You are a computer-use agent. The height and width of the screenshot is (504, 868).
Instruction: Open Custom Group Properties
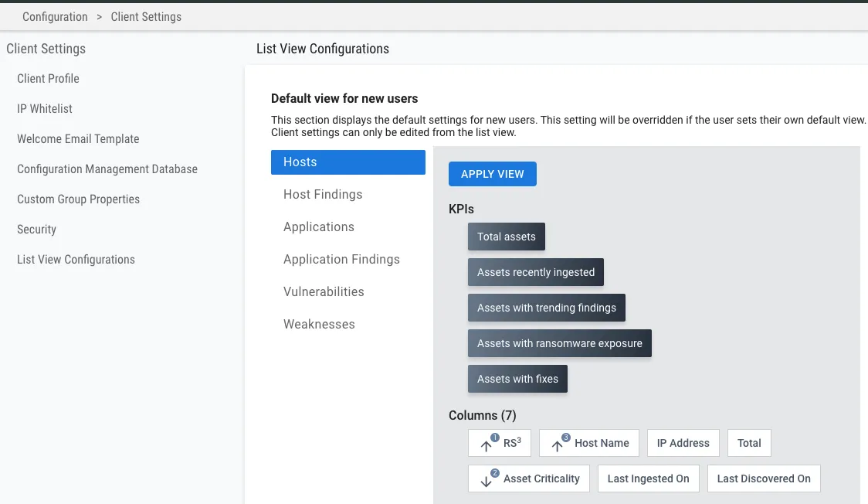pyautogui.click(x=79, y=199)
